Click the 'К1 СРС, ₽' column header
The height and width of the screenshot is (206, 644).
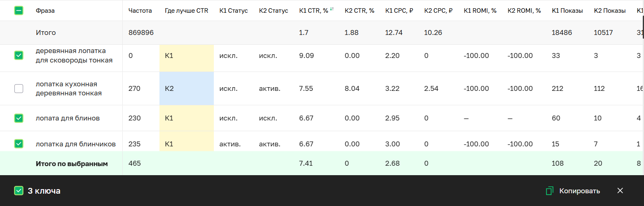pos(399,11)
